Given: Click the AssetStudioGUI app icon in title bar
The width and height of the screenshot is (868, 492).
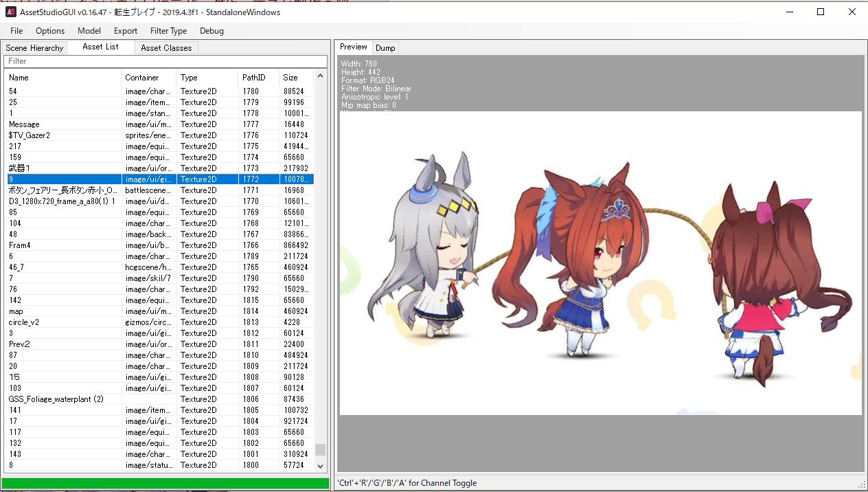Looking at the screenshot, I should pos(11,12).
